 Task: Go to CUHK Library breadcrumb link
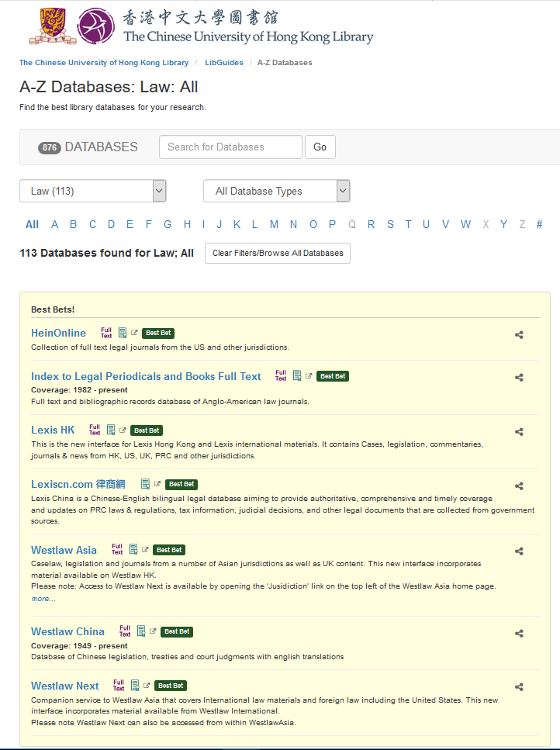[104, 63]
